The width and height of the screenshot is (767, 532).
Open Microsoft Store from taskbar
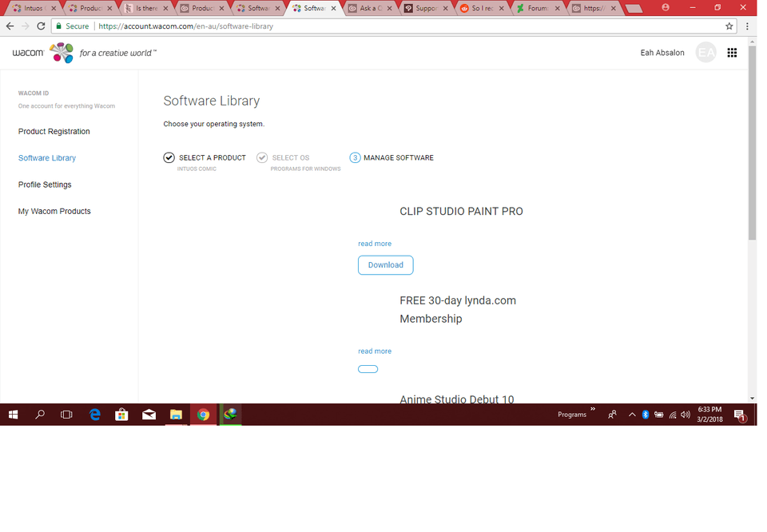(121, 415)
